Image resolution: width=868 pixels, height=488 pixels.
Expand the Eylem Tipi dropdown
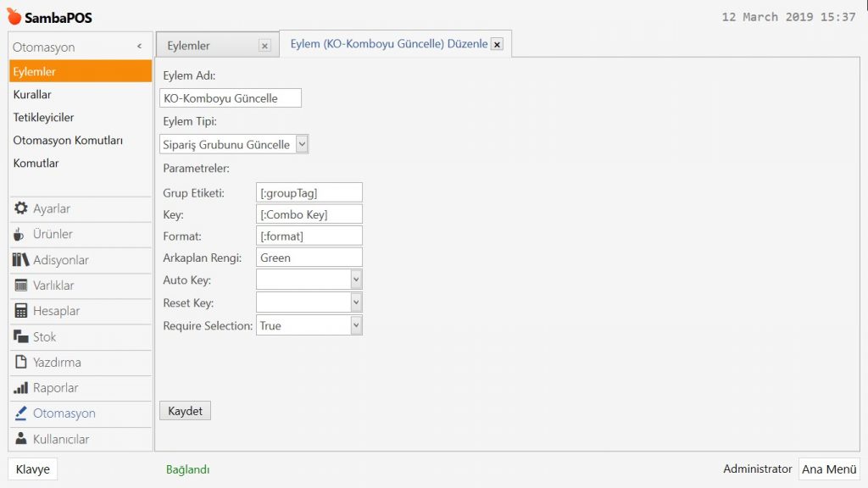coord(302,144)
